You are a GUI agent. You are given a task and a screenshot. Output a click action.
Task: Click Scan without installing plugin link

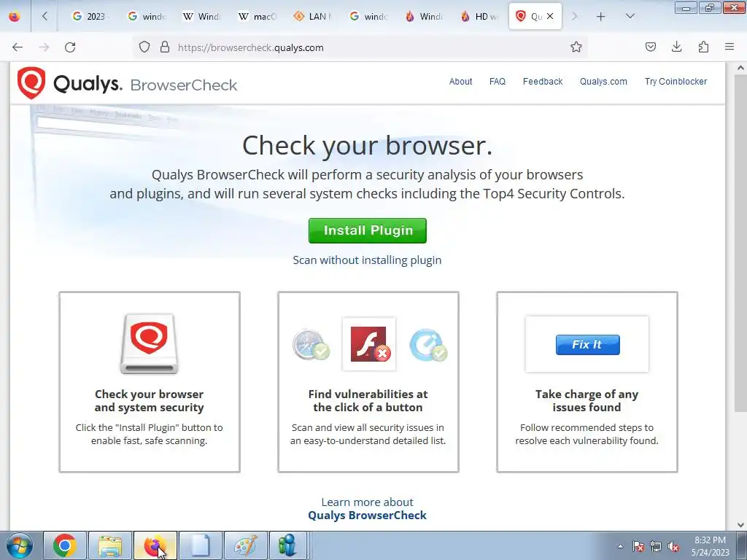tap(367, 260)
